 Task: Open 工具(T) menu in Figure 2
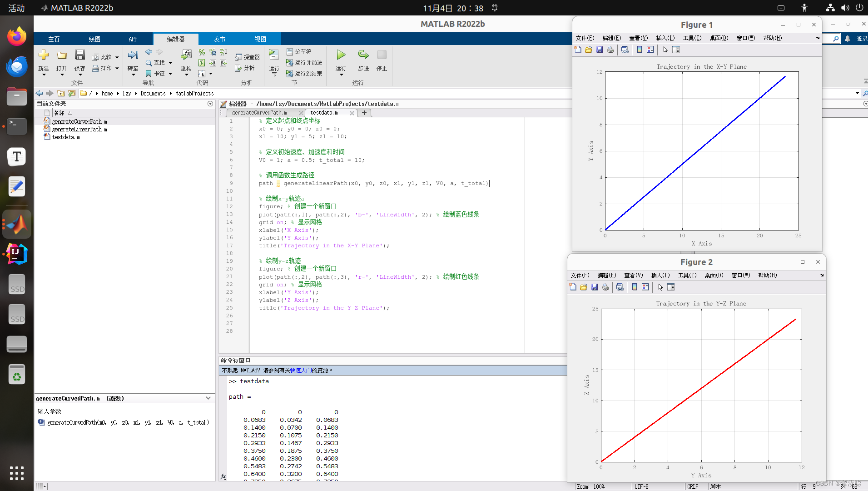[687, 276]
